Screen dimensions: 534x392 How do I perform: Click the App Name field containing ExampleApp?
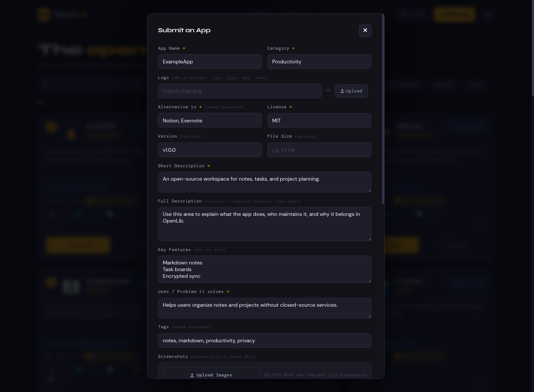[x=210, y=62]
